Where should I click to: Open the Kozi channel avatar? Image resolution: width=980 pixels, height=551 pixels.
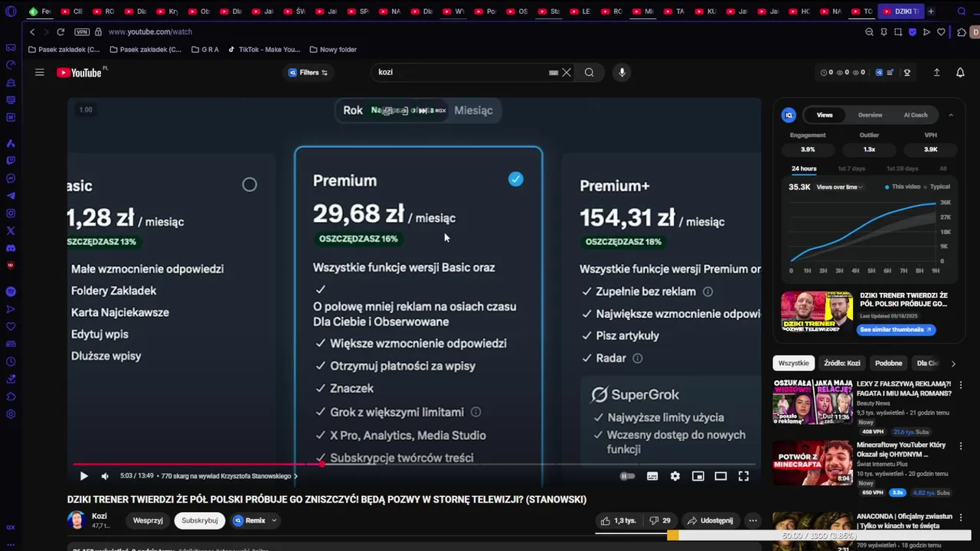[x=76, y=520]
